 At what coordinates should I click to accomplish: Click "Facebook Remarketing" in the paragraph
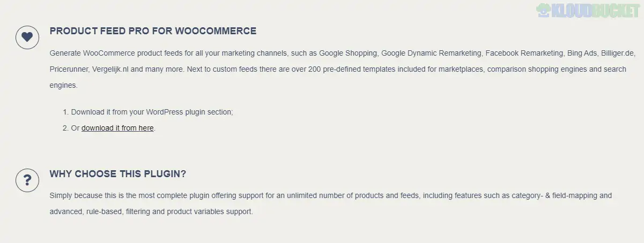524,53
